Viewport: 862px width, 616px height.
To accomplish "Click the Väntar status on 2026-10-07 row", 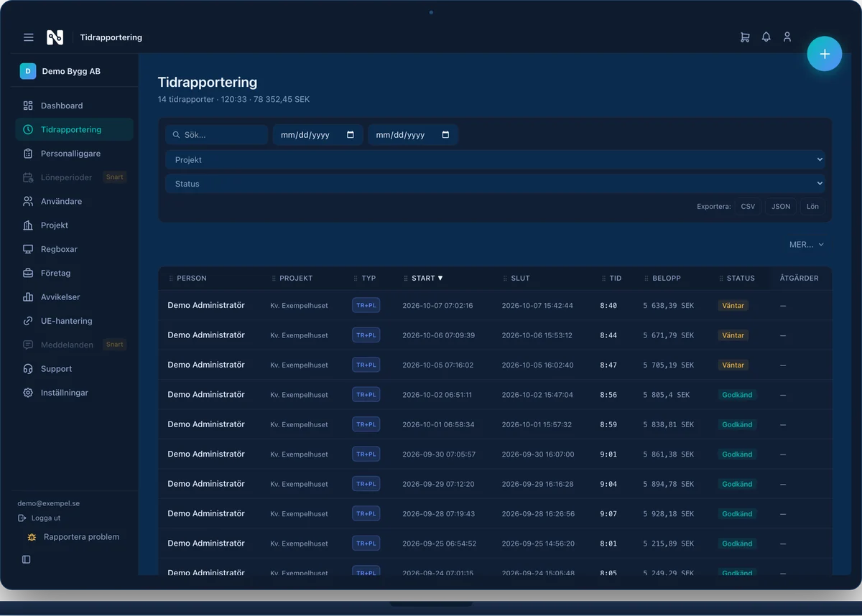I will click(x=733, y=305).
